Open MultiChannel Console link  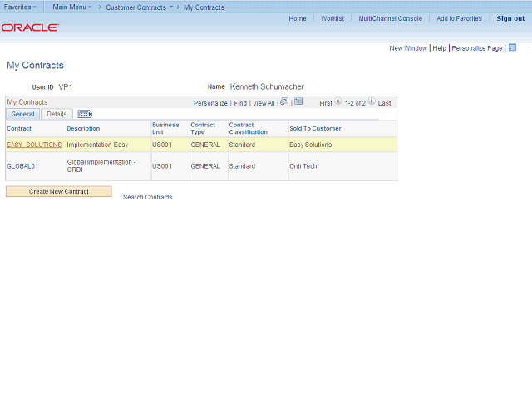click(391, 18)
